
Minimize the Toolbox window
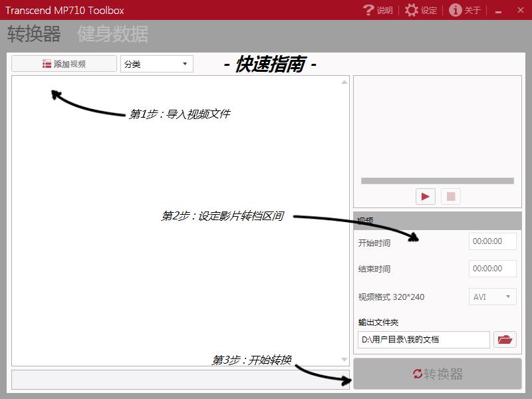pyautogui.click(x=498, y=11)
